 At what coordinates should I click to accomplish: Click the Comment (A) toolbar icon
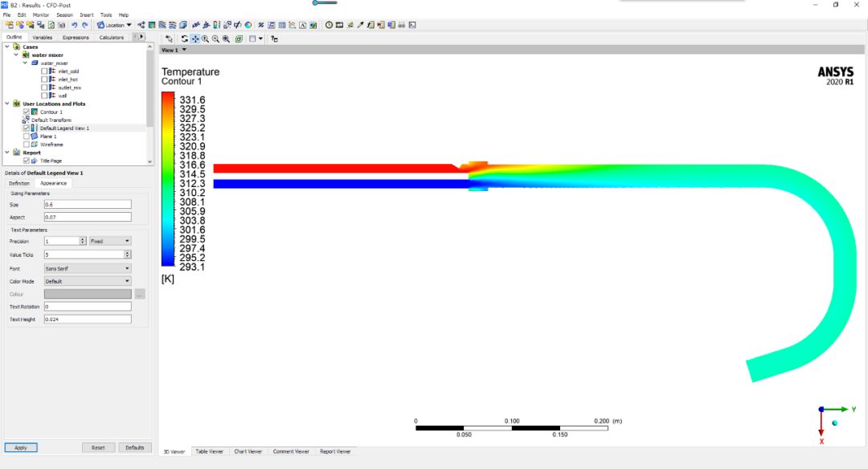[x=303, y=25]
